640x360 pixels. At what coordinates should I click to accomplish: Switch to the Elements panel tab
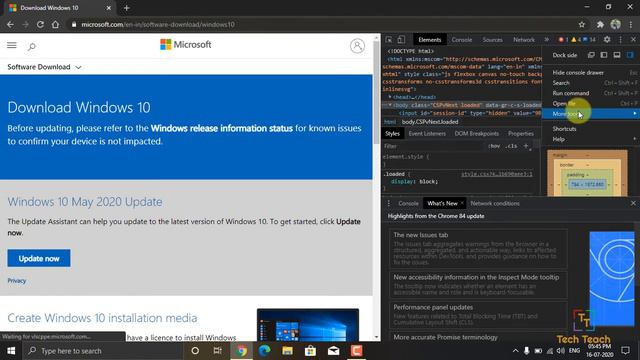pos(429,40)
